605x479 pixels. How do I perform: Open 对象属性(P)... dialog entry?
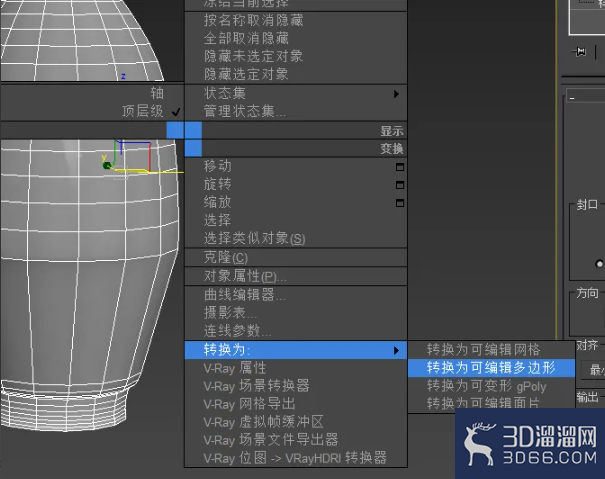click(x=245, y=276)
